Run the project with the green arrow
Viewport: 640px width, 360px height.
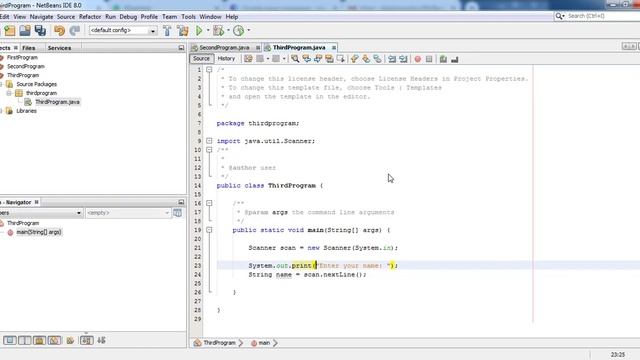[199, 31]
